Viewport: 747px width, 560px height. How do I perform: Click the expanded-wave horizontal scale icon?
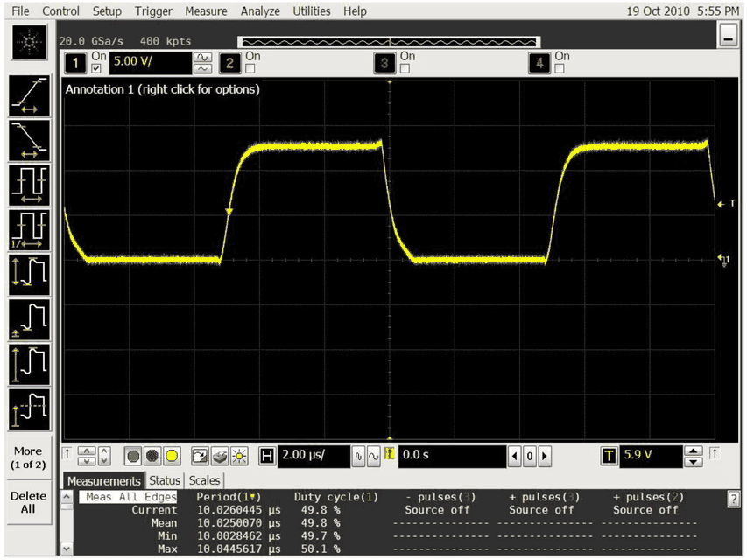(373, 457)
